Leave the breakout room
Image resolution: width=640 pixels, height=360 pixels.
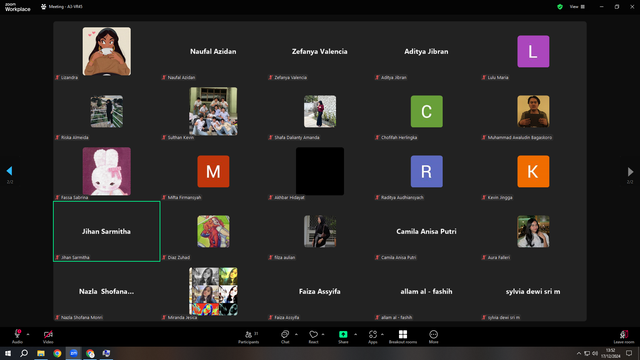click(624, 337)
